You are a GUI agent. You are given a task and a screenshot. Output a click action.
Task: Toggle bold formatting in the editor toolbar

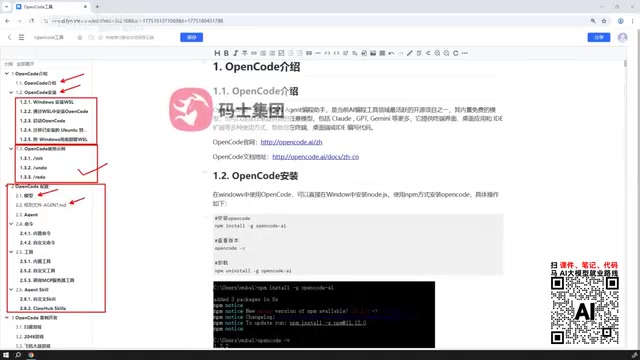[226, 53]
